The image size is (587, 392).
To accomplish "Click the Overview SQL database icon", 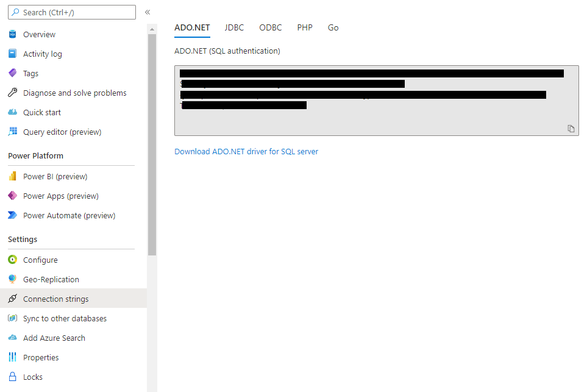I will click(12, 35).
